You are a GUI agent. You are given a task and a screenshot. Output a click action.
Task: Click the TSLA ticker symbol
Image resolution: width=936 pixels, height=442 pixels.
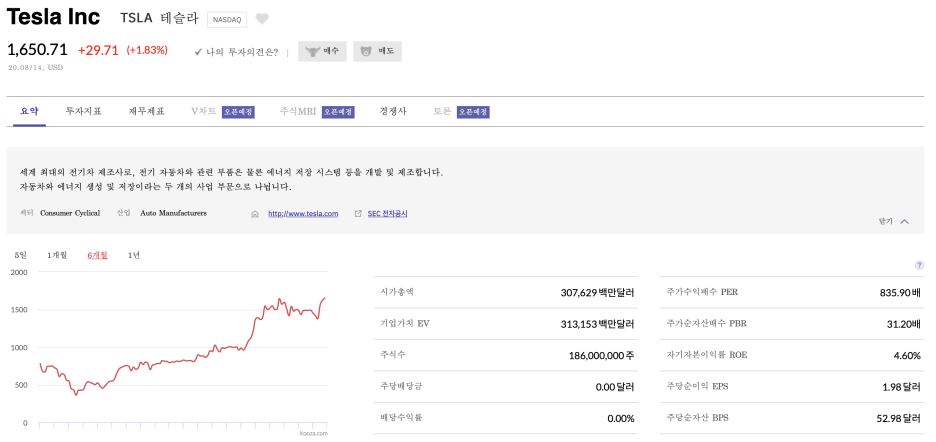(136, 19)
